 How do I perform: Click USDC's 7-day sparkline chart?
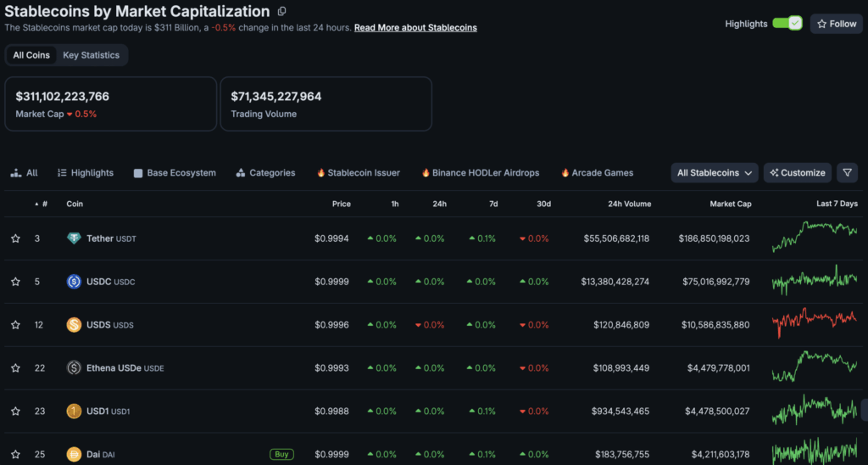[x=815, y=280]
